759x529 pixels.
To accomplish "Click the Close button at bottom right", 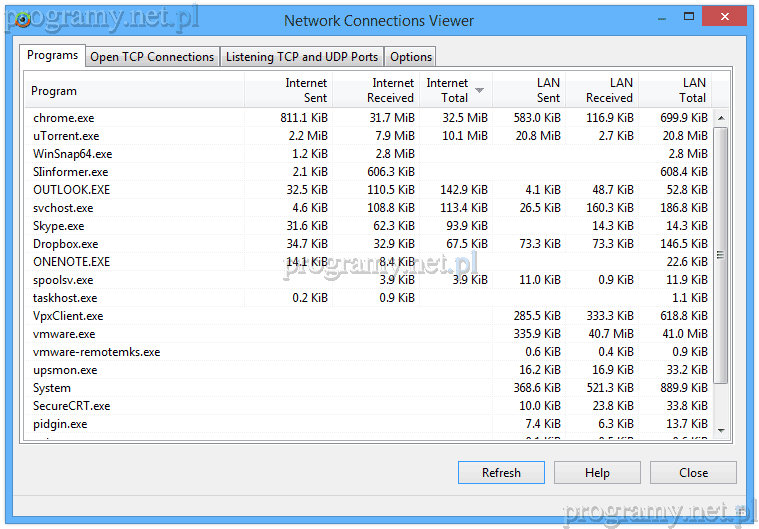I will [693, 473].
